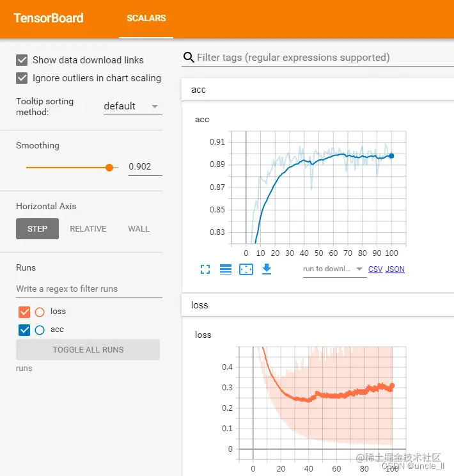This screenshot has height=476, width=454.
Task: Click the 'Runs' heading
Action: coord(26,267)
